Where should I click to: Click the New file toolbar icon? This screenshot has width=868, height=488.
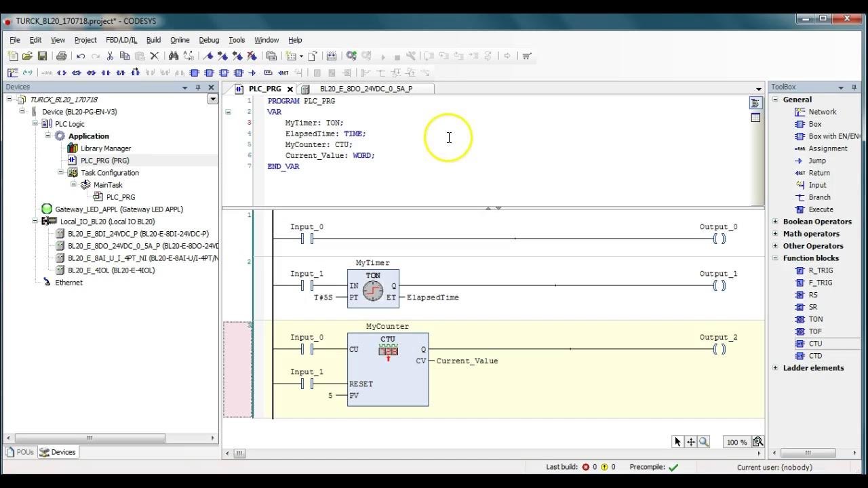13,56
